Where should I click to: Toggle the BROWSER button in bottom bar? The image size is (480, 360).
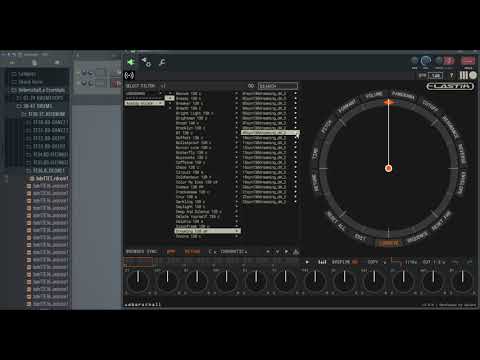coord(135,252)
